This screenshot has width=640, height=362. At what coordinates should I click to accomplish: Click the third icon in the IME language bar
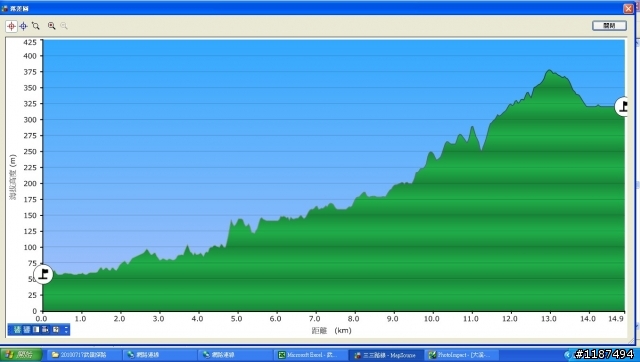36,329
